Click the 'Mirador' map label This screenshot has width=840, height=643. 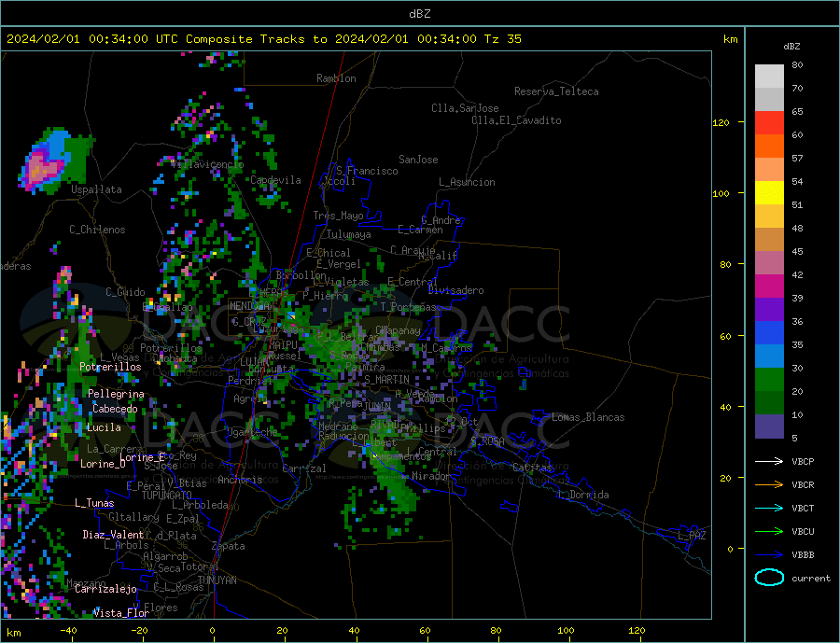coord(430,476)
